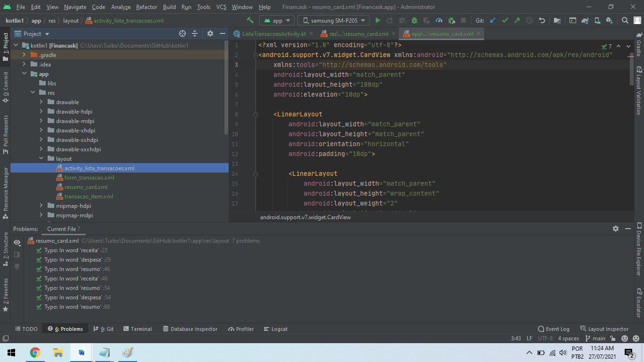Click Collapse All icon in Project panel
The height and width of the screenshot is (362, 644).
[x=195, y=33]
